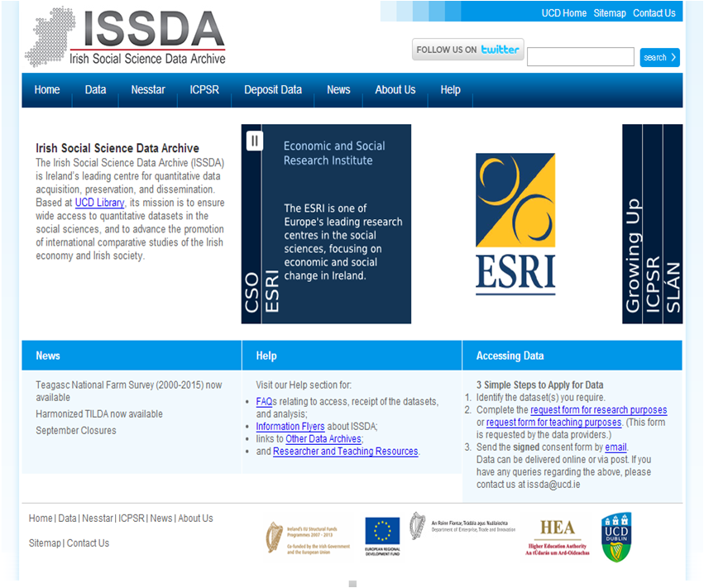Open the Sitemap link in top bar
Viewport: 704px width, 588px height.
point(610,13)
